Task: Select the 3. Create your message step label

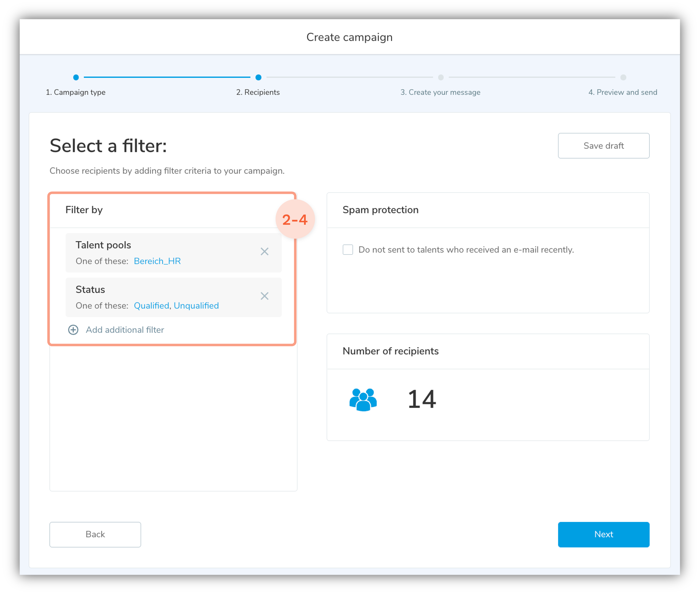Action: tap(440, 92)
